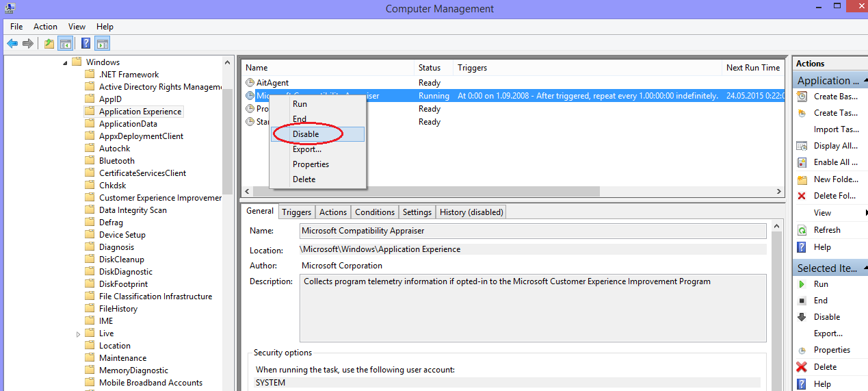The width and height of the screenshot is (868, 391).
Task: Click the green Run arrow in Selected Item
Action: pos(802,284)
